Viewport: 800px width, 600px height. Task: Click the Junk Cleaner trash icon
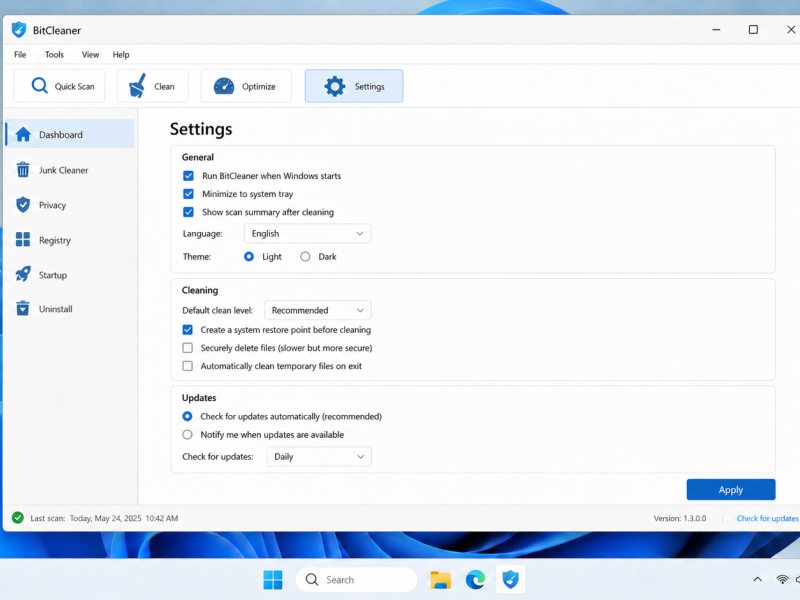(23, 169)
